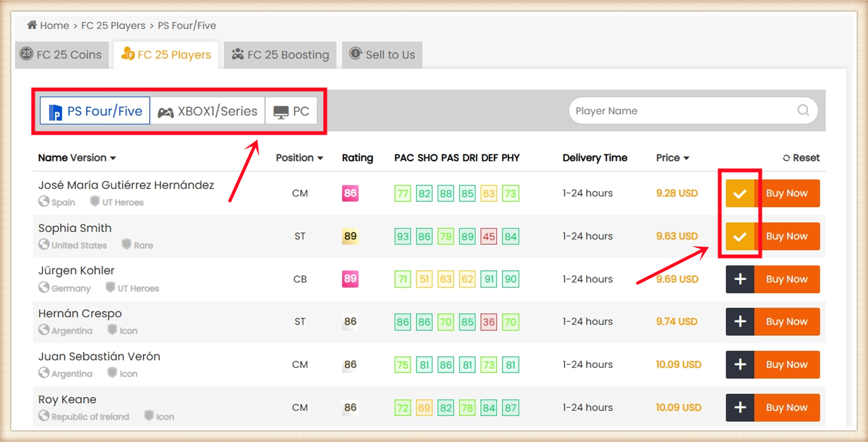Open the PS Four/Five breadcrumb link
868x442 pixels.
click(187, 25)
